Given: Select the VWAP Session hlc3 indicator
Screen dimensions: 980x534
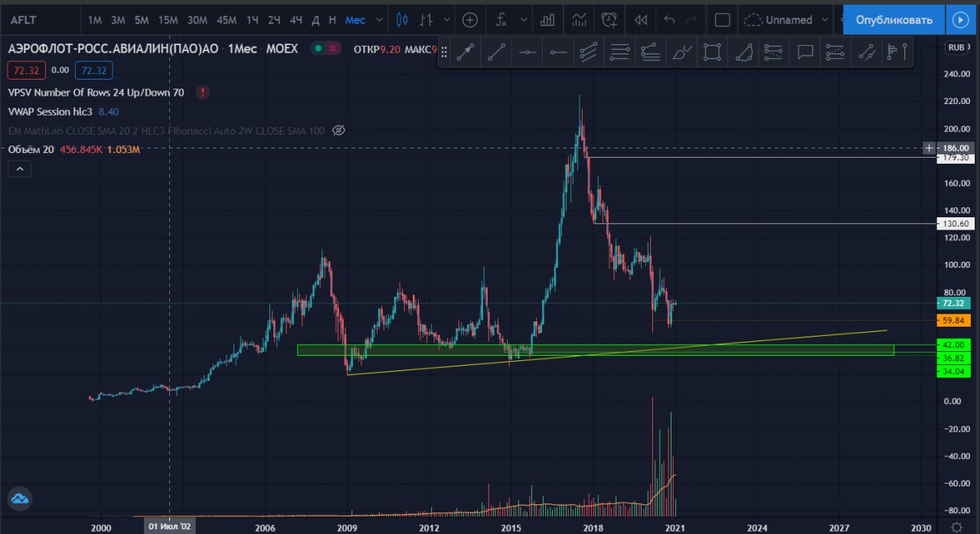Looking at the screenshot, I should [x=51, y=112].
